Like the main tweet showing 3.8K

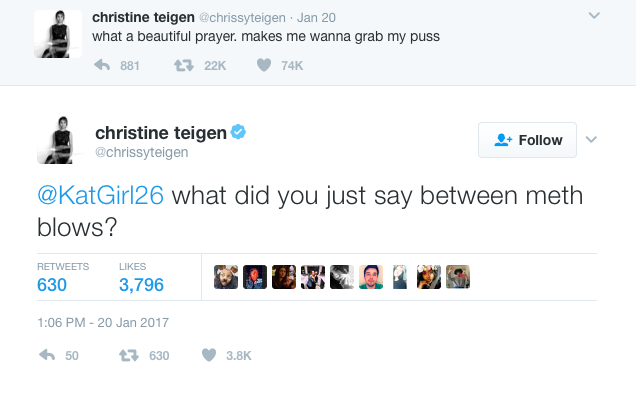(x=209, y=355)
